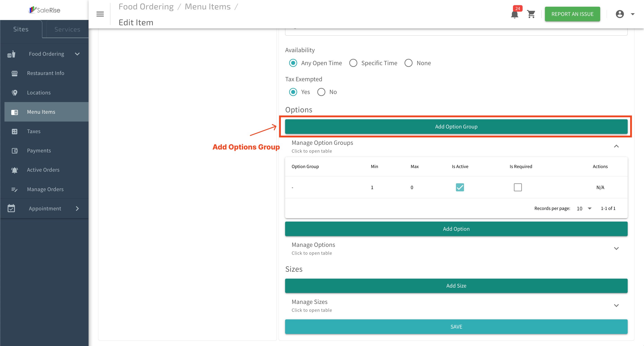
Task: Collapse the Manage Option Groups table
Action: tap(616, 146)
